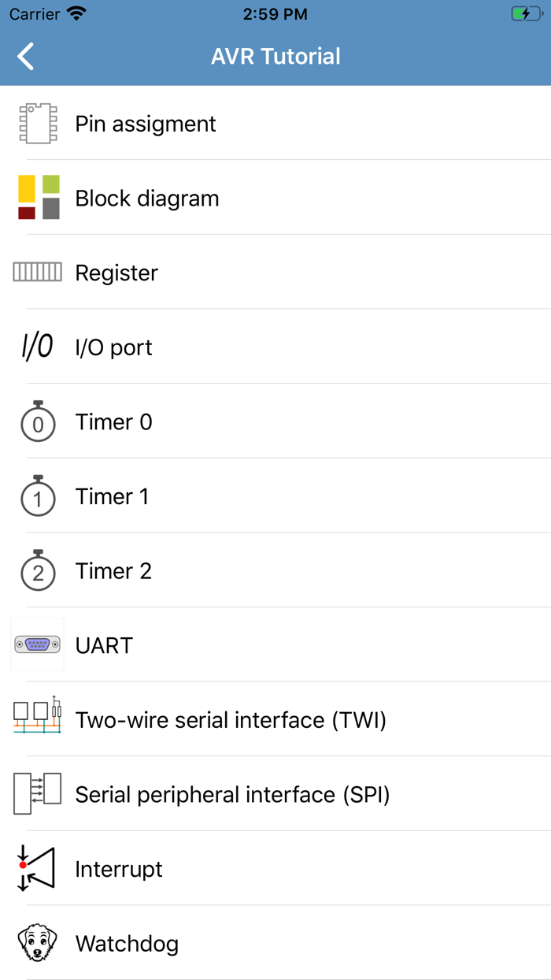This screenshot has height=980, width=551.
Task: Tap the TWI bus diagram icon
Action: click(x=38, y=718)
